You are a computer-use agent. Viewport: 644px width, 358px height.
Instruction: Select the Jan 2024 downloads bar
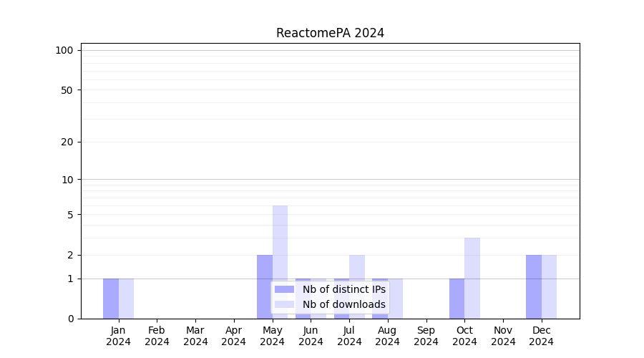click(x=126, y=299)
